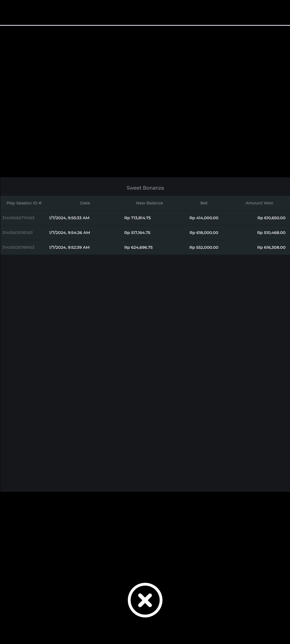Screen dimensions: 290x644
Task: Close the history popup with the X icon
Action: click(x=145, y=600)
